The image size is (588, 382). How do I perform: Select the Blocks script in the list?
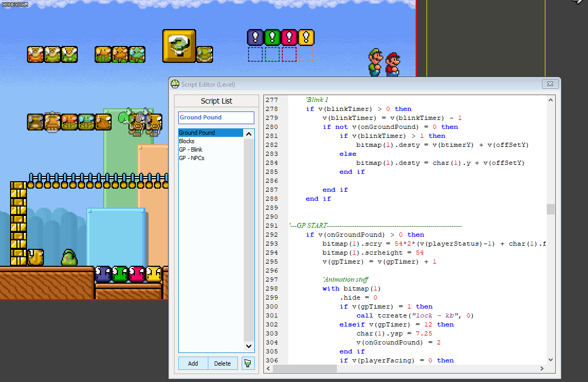coord(210,141)
